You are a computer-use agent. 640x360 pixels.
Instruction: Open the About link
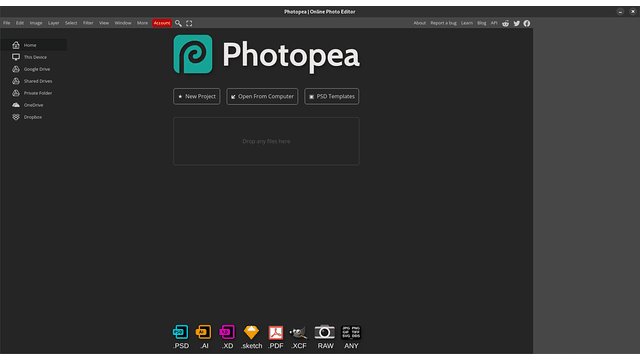click(420, 23)
